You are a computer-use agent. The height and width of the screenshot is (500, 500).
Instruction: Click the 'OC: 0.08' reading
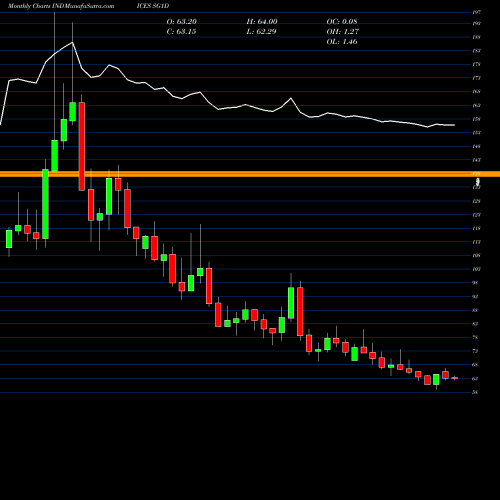(x=342, y=21)
